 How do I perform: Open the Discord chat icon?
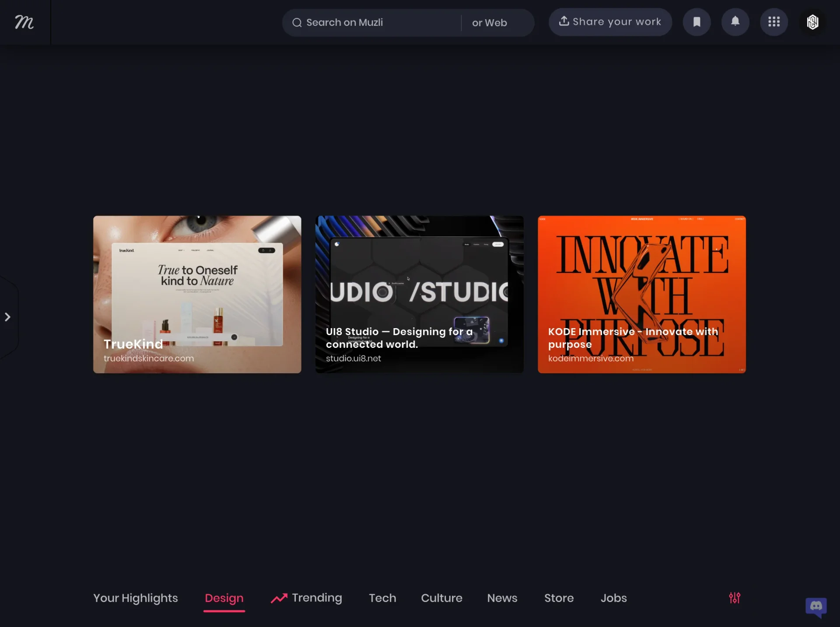pos(816,607)
